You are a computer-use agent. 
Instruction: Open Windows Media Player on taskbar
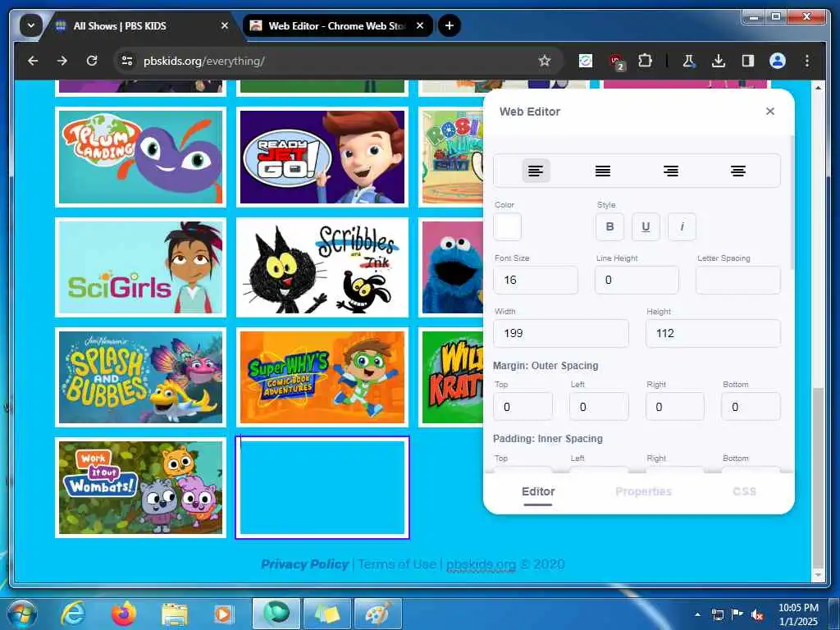(x=223, y=614)
